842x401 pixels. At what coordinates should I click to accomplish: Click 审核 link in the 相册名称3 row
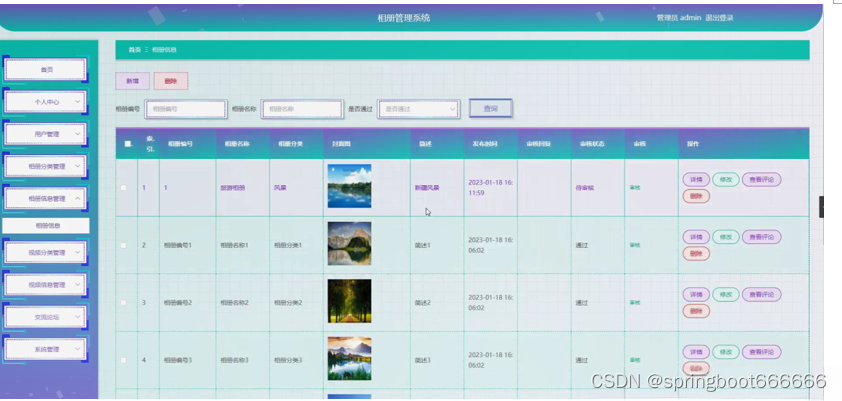(x=635, y=360)
